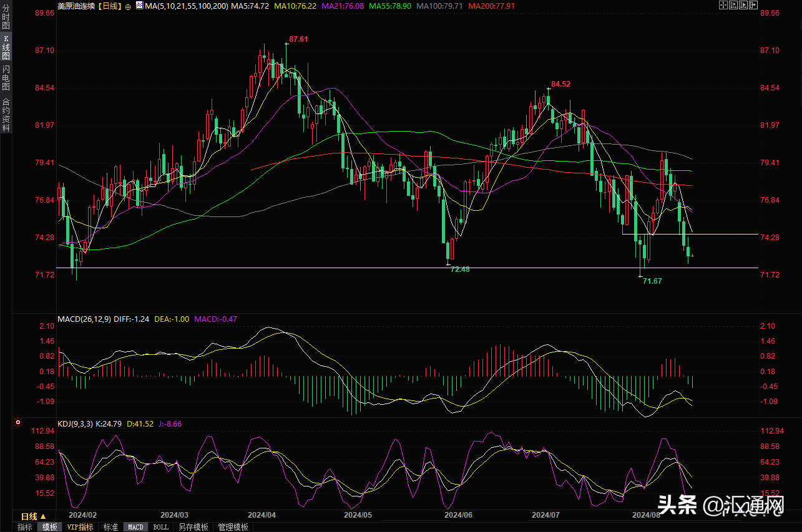Click the KDJ(9,3,3) indicator label
This screenshot has width=802, height=532.
(75, 423)
